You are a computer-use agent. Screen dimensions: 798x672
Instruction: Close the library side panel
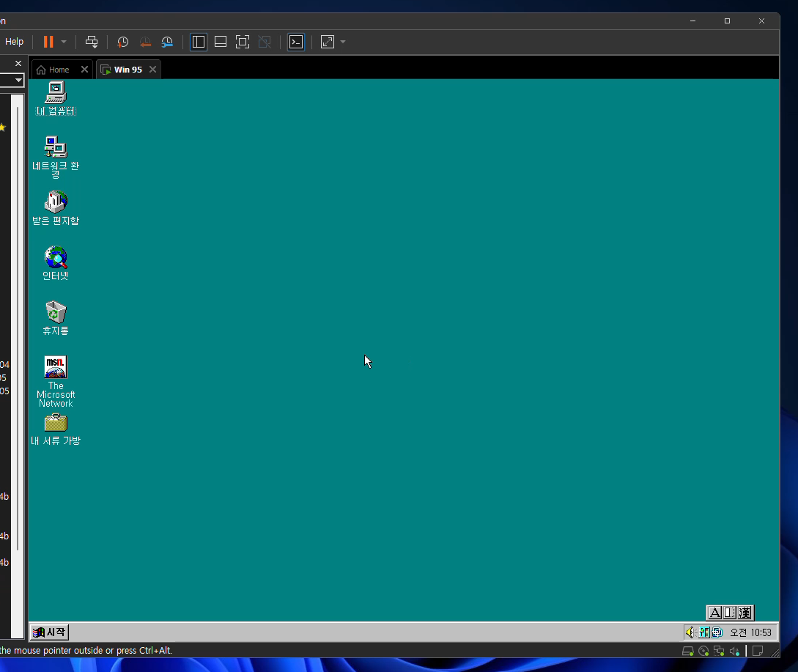point(18,63)
